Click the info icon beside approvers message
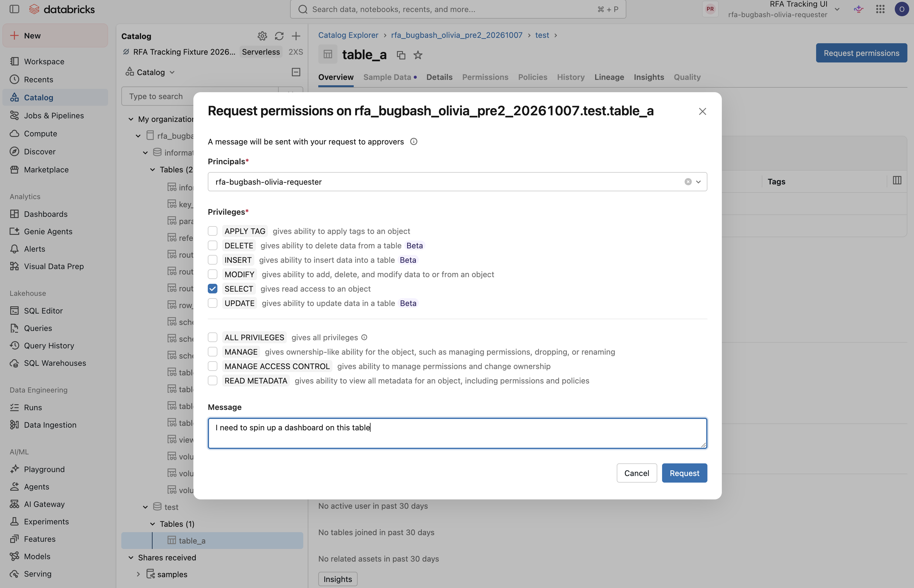 (x=413, y=142)
